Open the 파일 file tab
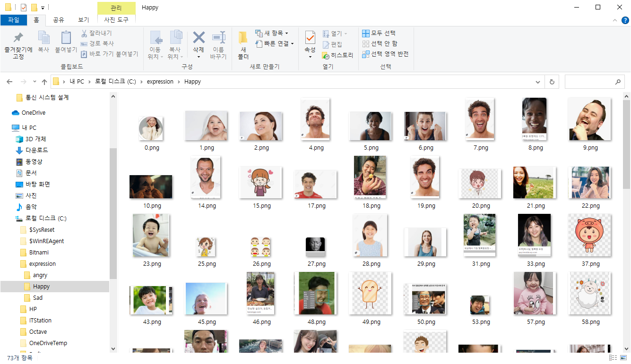Image resolution: width=631 pixels, height=364 pixels. click(x=14, y=20)
